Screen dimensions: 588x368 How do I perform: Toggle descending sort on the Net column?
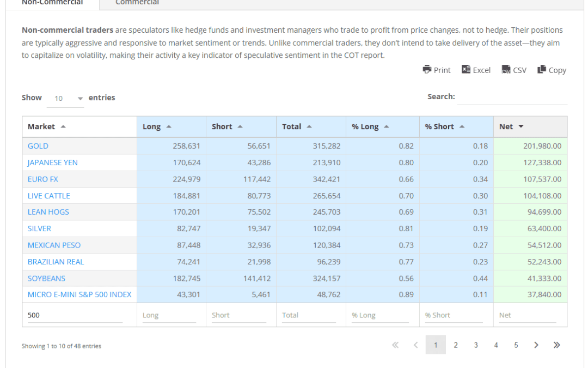click(x=522, y=126)
